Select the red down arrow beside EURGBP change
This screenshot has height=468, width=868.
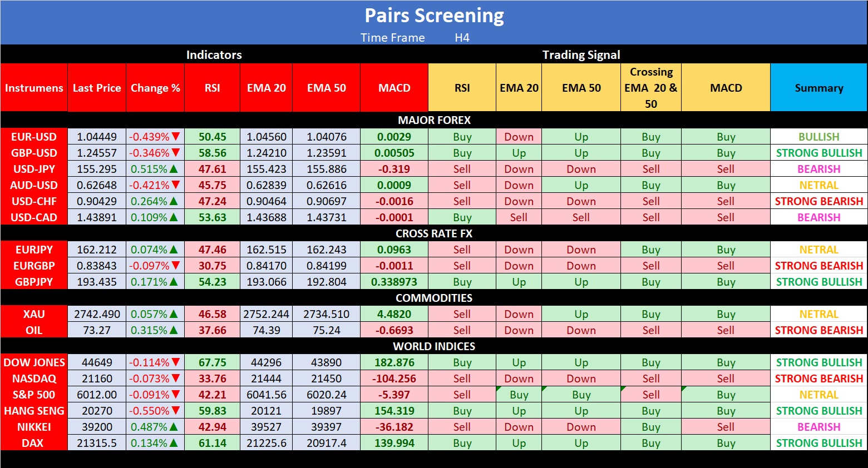[176, 266]
